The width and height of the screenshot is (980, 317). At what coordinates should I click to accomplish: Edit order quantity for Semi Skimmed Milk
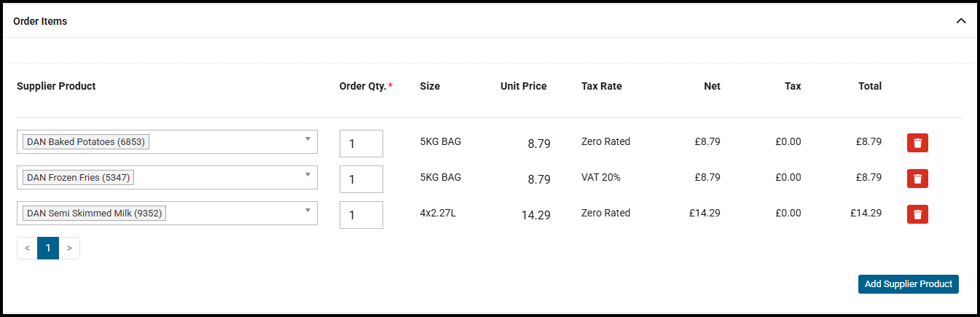[361, 215]
